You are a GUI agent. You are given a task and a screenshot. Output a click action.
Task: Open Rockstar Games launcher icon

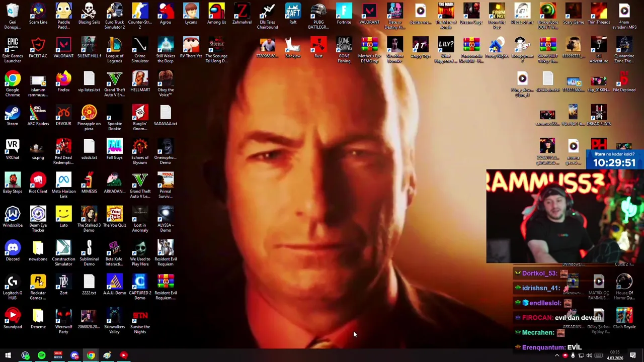click(38, 287)
